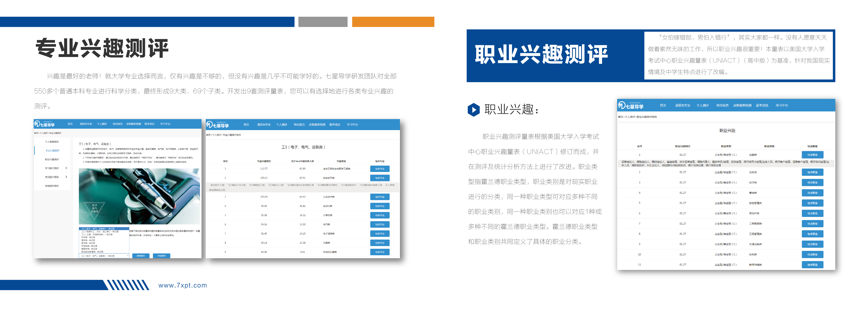Click 包含职业 for 金融类 row
868x309 pixels.
coord(812,155)
